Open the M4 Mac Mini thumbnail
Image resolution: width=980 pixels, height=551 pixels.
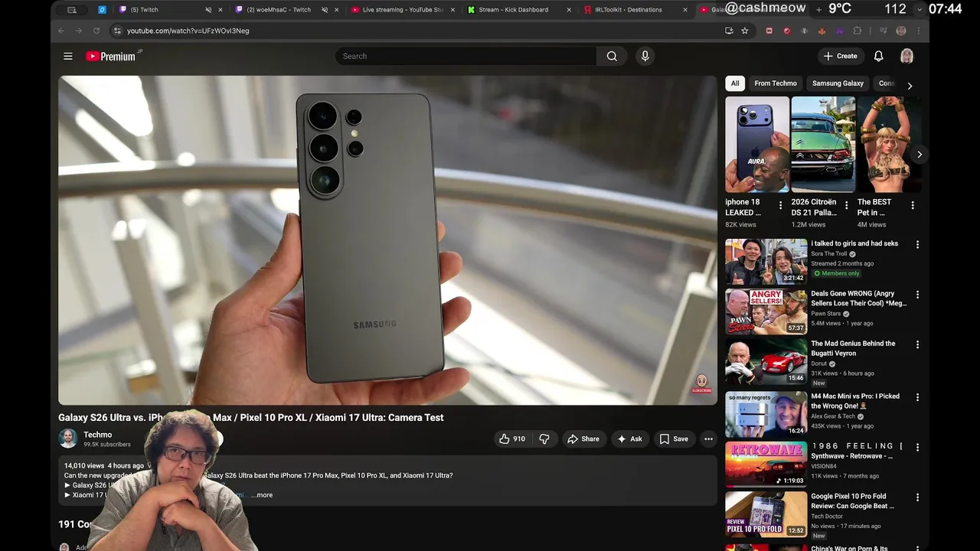click(766, 414)
